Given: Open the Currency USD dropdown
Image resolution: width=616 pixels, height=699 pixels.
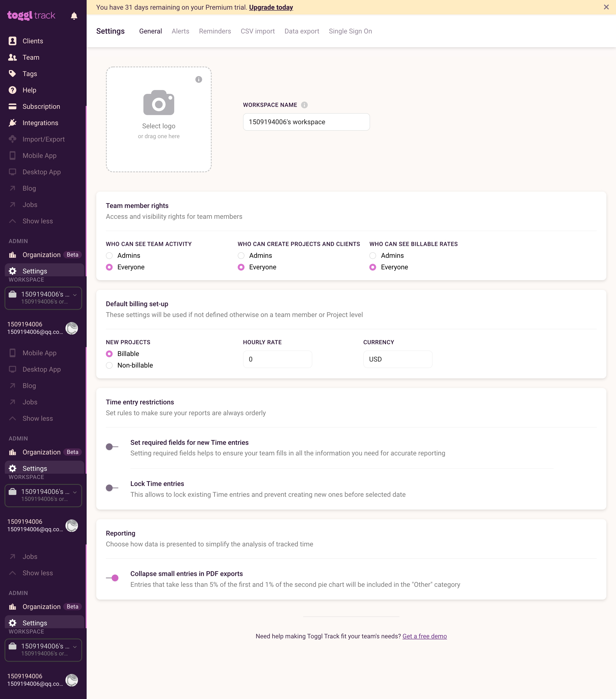Looking at the screenshot, I should pos(398,359).
